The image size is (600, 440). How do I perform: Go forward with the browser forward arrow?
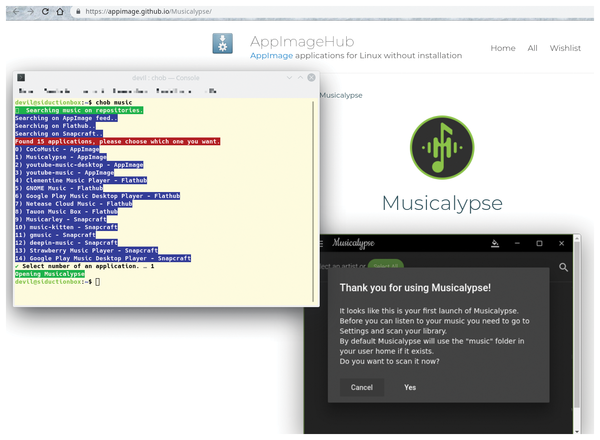(x=30, y=11)
